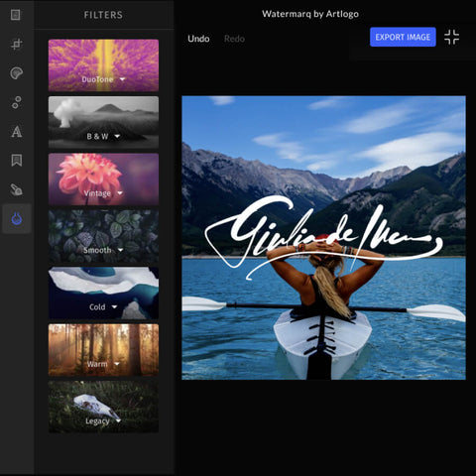Click the greyed Redo action
The height and width of the screenshot is (476, 476).
pyautogui.click(x=234, y=39)
